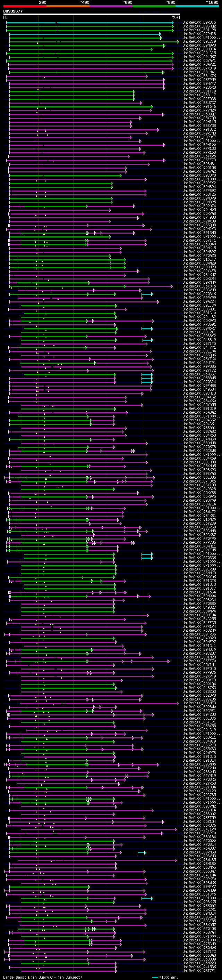Image resolution: width=222 pixels, height=980 pixels.
Task: Select hit label UniRef100_A5ASG7
Action: pos(199,374)
